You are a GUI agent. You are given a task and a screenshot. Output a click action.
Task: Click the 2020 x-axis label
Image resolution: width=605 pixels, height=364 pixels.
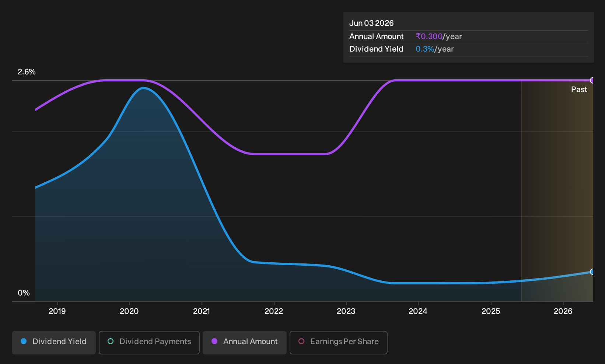129,311
